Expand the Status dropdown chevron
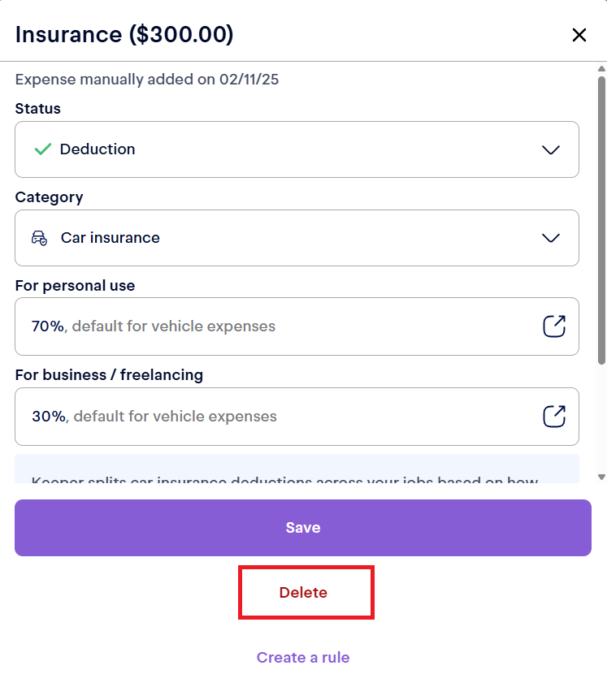The width and height of the screenshot is (607, 700). [551, 149]
